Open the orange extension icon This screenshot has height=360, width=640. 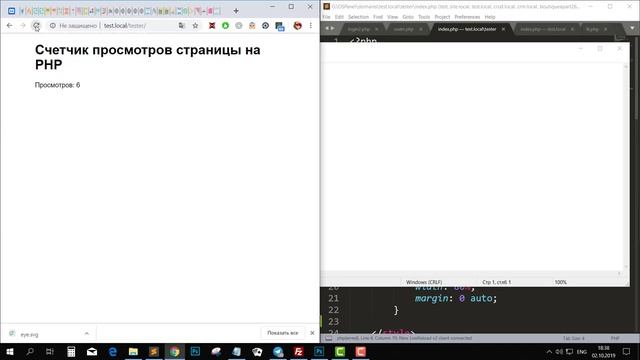(x=252, y=26)
